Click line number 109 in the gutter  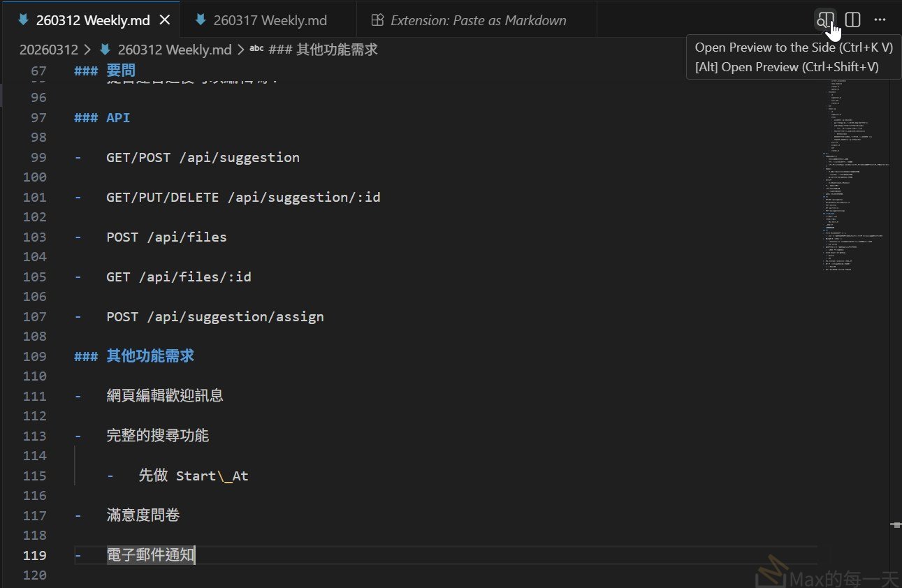pos(35,356)
